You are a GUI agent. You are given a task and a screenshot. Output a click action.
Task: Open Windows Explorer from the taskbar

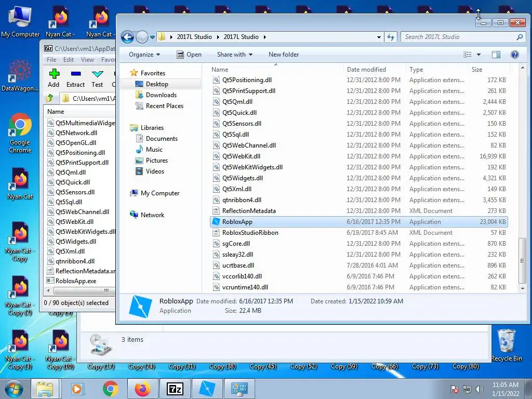(x=45, y=389)
